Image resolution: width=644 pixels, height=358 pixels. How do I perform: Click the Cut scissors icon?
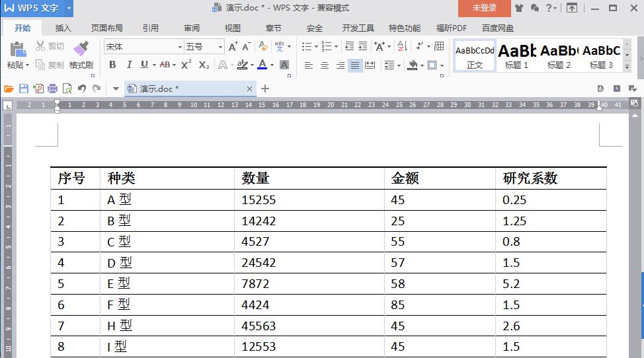coord(40,46)
